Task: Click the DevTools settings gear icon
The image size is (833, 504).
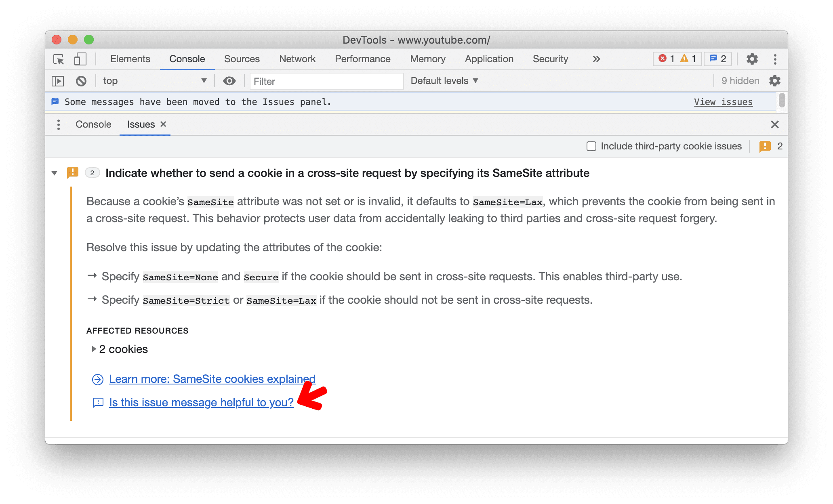Action: pos(751,58)
